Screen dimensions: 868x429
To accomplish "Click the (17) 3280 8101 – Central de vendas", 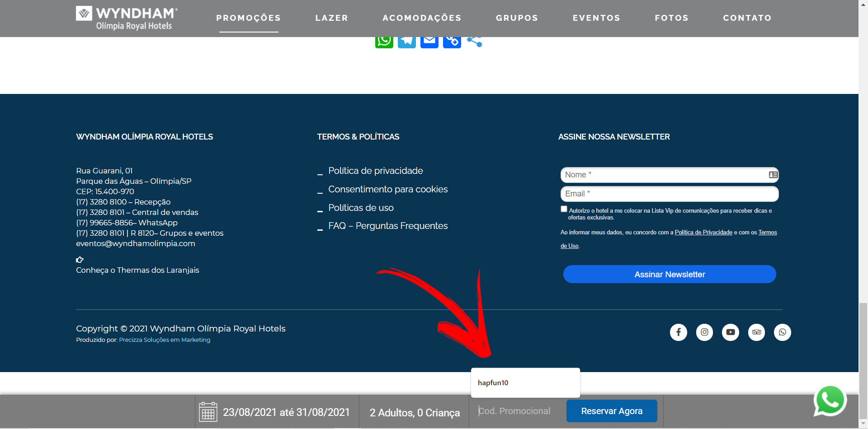I will (137, 212).
